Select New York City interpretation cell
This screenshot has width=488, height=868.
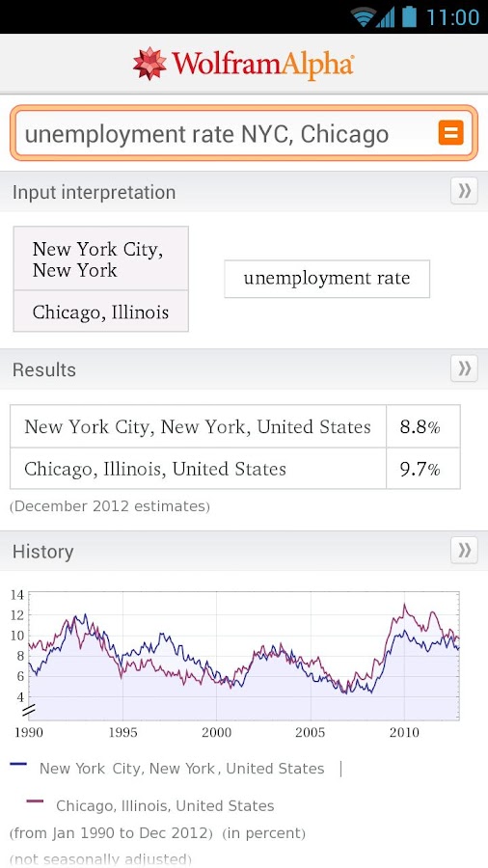[100, 258]
